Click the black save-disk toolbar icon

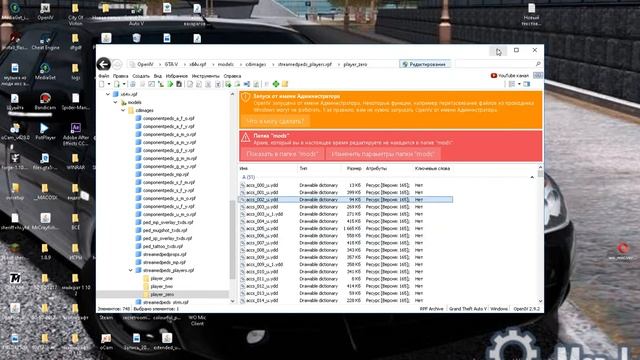[179, 84]
